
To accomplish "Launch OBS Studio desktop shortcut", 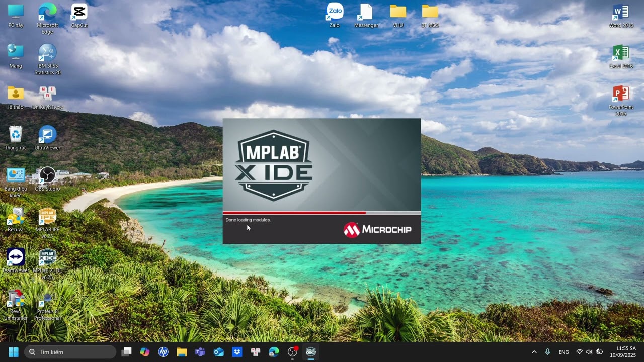I will click(47, 179).
